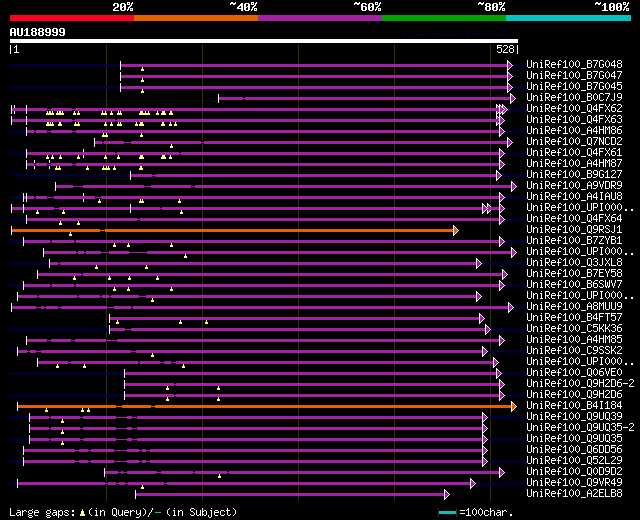This screenshot has width=640, height=520.
Task: Click the cyan 100char scale bar
Action: [x=447, y=512]
